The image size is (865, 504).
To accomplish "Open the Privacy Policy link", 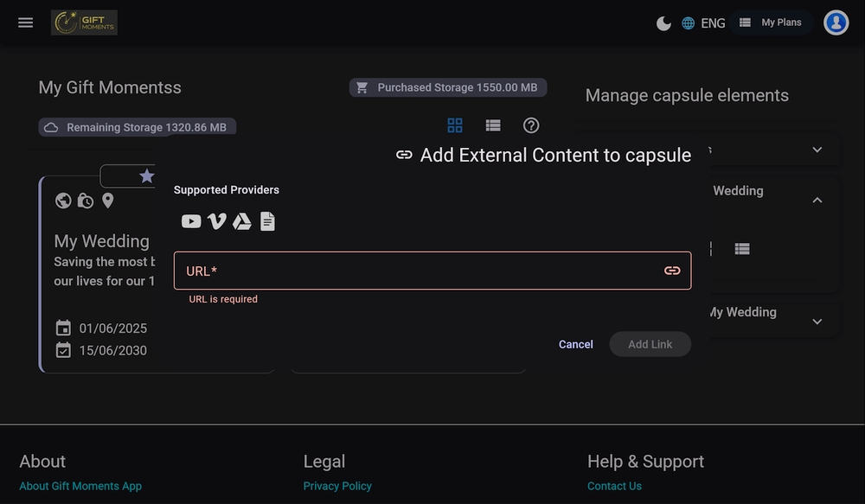I will (337, 486).
